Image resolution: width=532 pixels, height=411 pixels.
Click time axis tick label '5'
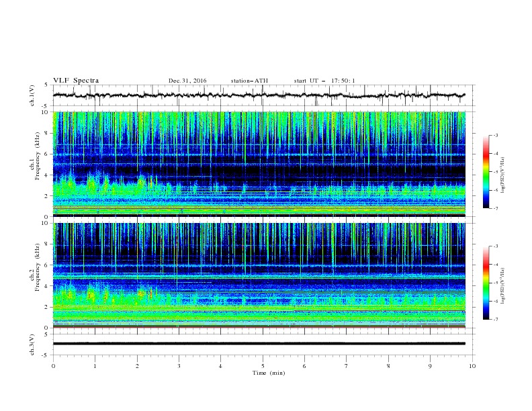(x=263, y=366)
